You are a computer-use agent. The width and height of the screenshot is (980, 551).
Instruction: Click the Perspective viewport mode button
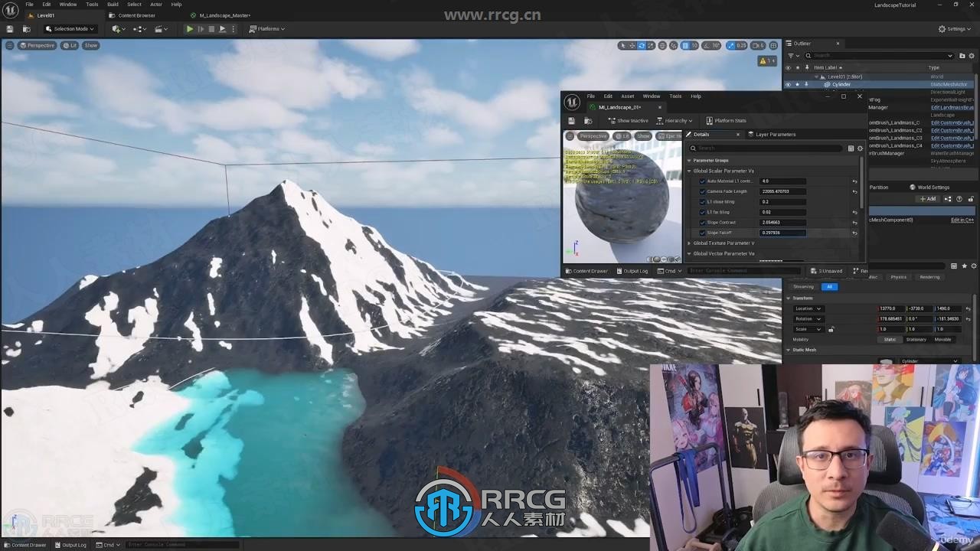click(x=37, y=45)
